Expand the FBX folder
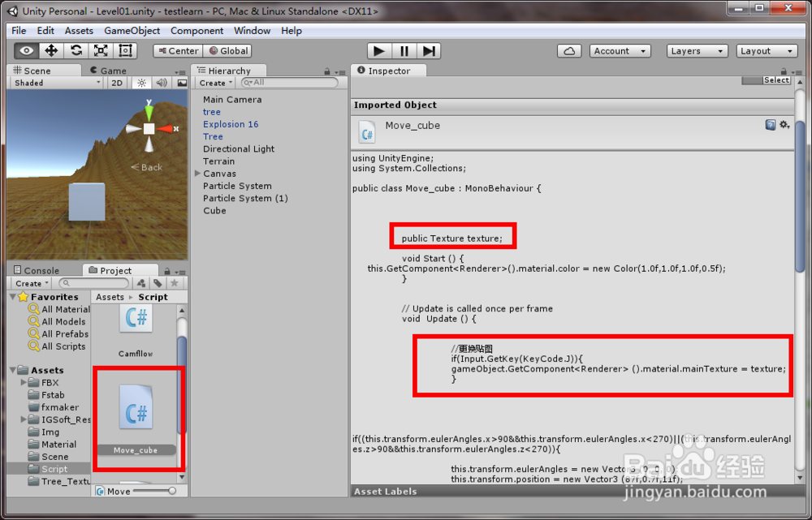Image resolution: width=812 pixels, height=520 pixels. pyautogui.click(x=24, y=382)
